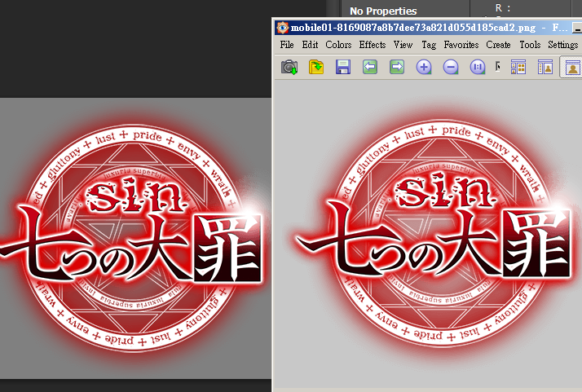Set actual size with the 1:1 icon
Screen dimensions: 582x392
pos(478,67)
